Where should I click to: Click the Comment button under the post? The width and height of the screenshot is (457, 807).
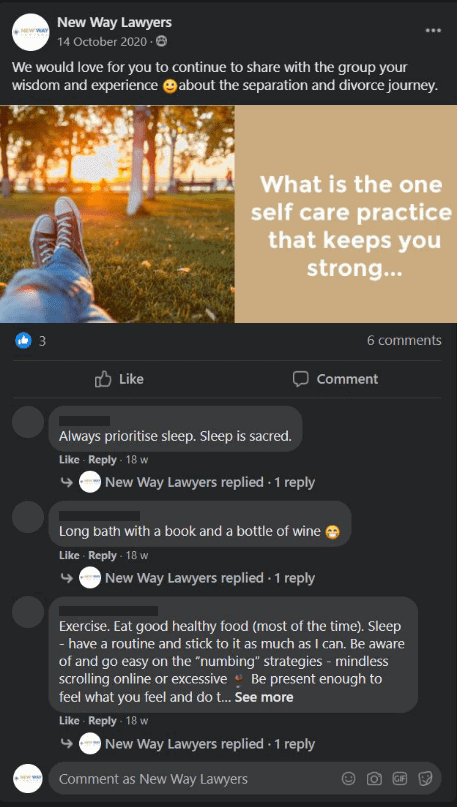click(335, 379)
